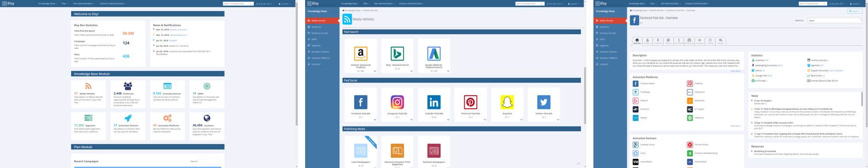Viewport: 868px width, 168px height.
Task: Select Activation Platforms in Facebook screen sidebar
Action: 610,58
